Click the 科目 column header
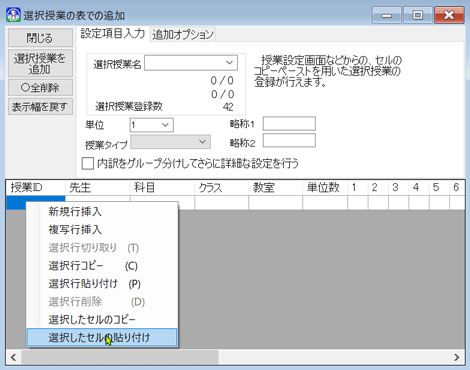The width and height of the screenshot is (470, 370). point(162,188)
